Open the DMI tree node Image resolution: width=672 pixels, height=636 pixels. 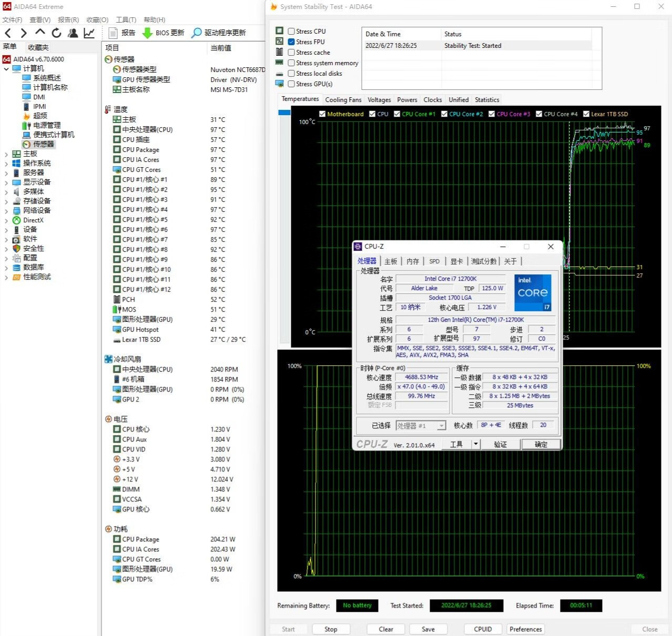tap(39, 97)
